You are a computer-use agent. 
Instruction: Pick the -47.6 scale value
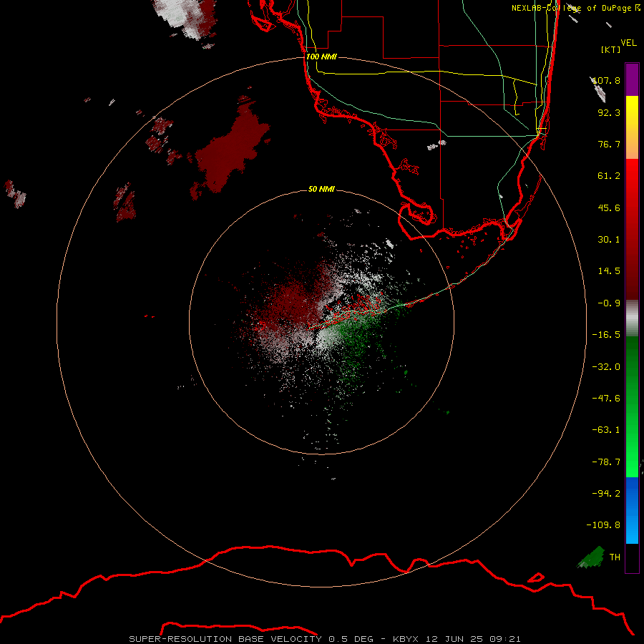coord(606,399)
